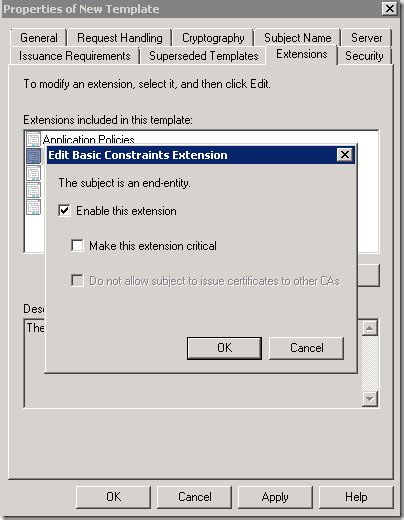
Task: Open the Issuance Requirements tab
Action: pyautogui.click(x=75, y=56)
